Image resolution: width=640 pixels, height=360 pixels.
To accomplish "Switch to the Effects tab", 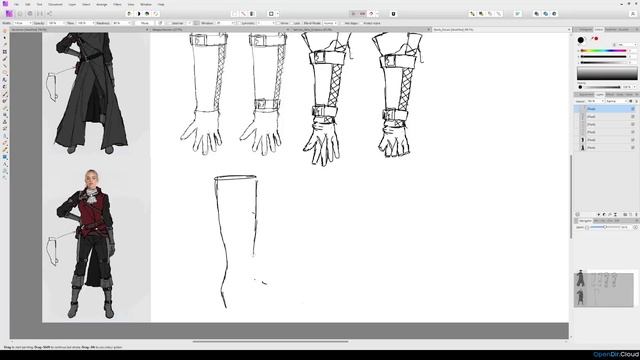I will tap(610, 95).
